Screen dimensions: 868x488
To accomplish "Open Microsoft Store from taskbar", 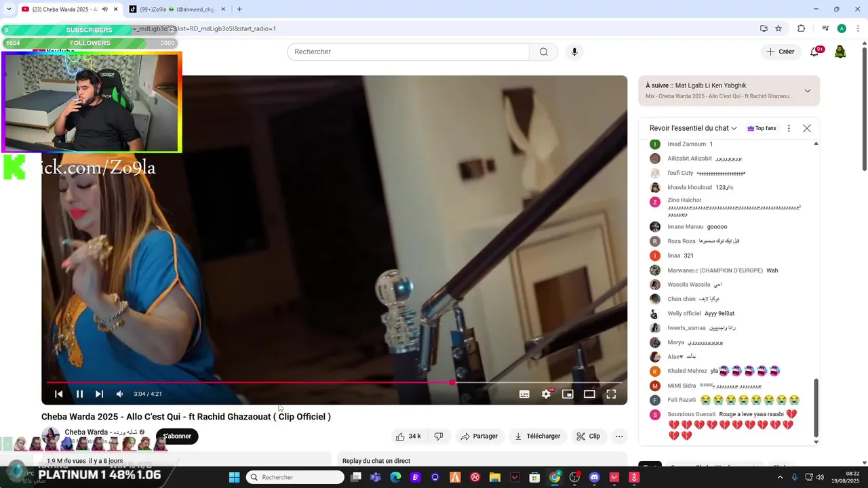I will click(x=534, y=477).
